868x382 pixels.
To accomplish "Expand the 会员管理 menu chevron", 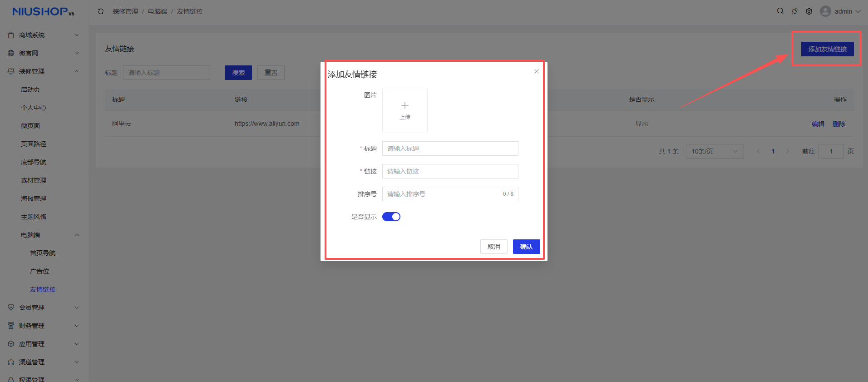I will pos(77,308).
